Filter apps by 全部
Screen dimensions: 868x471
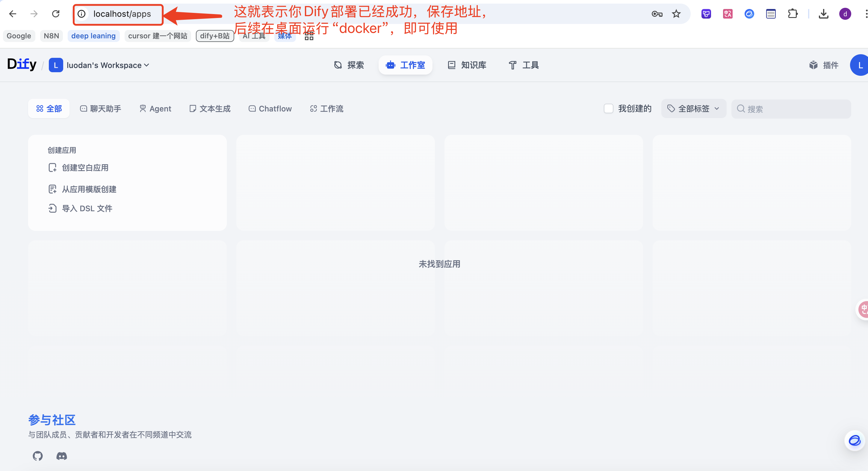pos(49,108)
